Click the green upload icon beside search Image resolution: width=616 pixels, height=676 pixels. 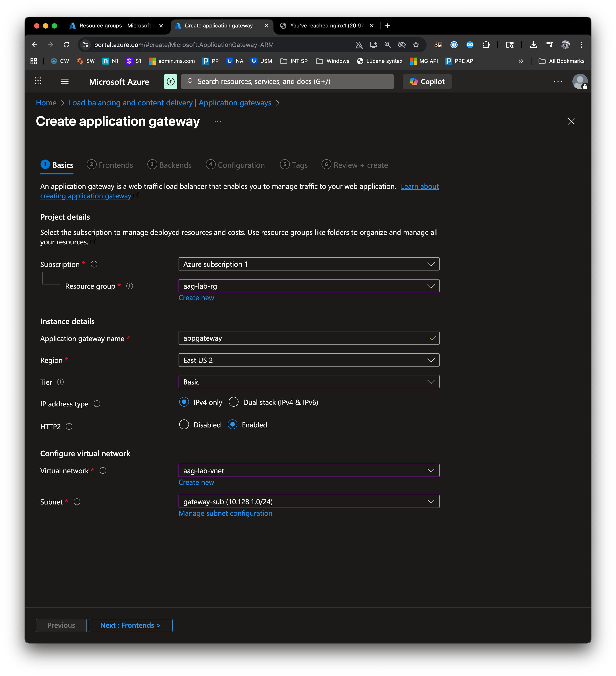coord(170,81)
